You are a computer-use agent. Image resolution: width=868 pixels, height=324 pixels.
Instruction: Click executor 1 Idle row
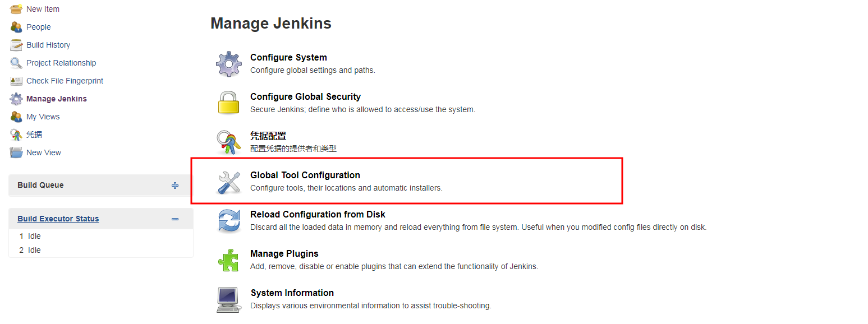tap(101, 236)
